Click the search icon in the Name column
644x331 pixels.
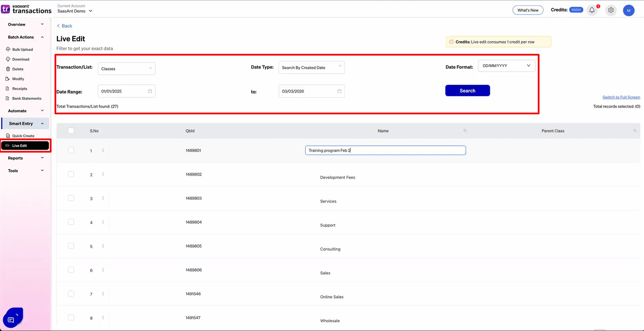[x=465, y=131]
